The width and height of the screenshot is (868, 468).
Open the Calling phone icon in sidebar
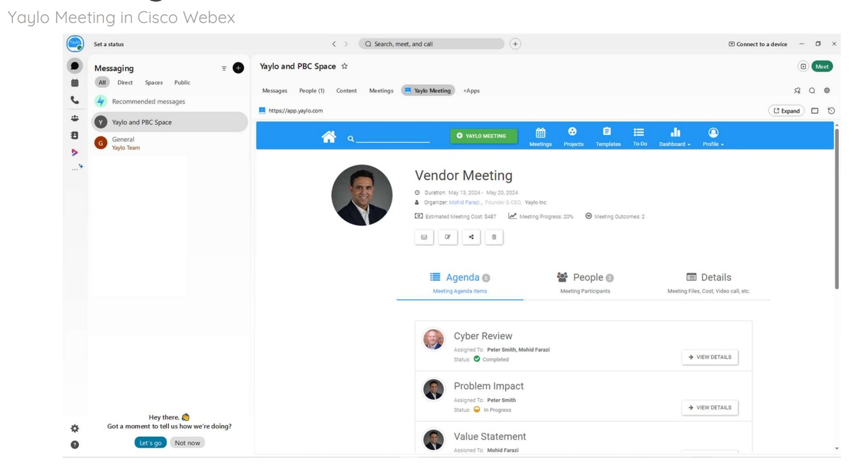click(x=75, y=100)
